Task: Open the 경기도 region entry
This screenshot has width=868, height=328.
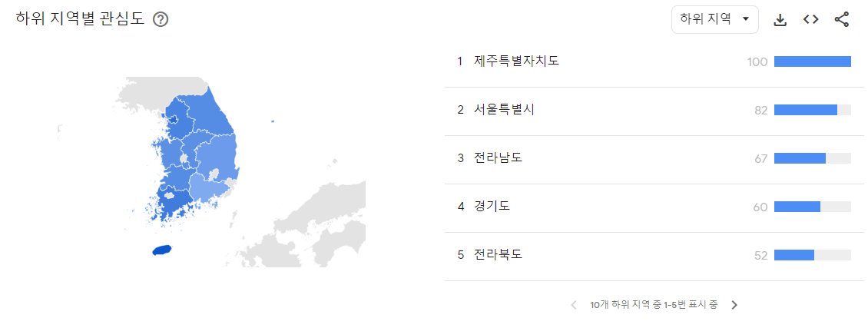Action: point(654,207)
